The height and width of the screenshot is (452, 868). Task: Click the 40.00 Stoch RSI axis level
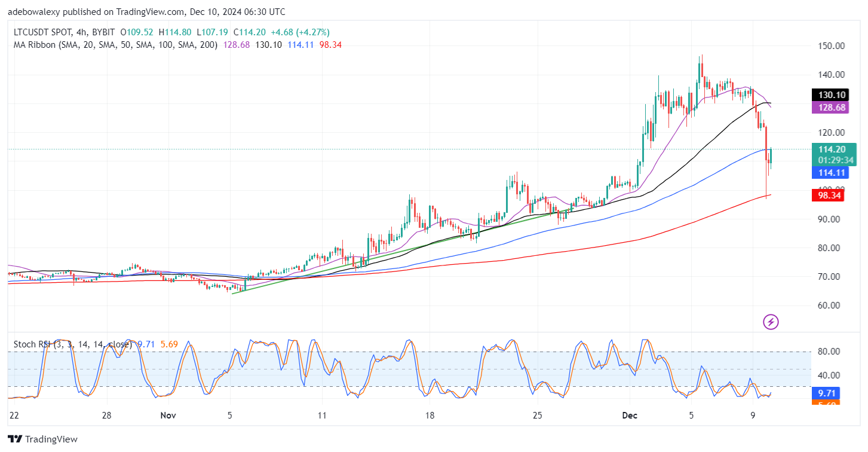point(828,375)
